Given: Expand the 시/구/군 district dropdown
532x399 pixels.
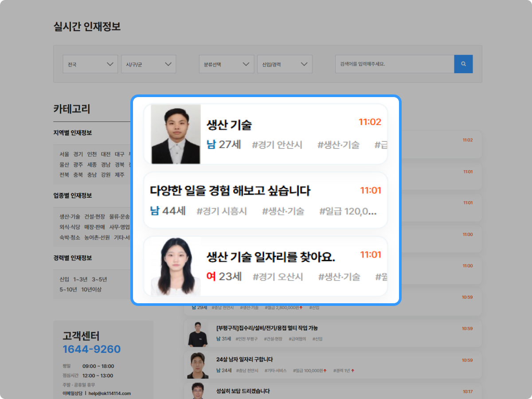Looking at the screenshot, I should point(149,64).
